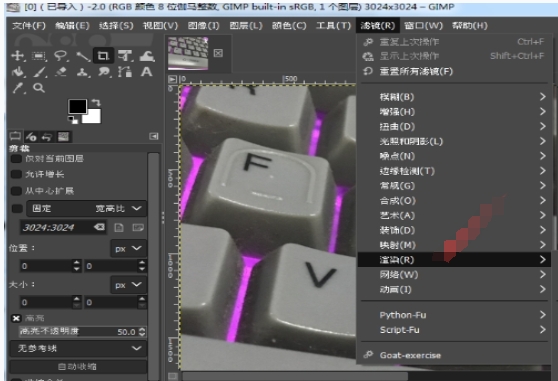The height and width of the screenshot is (381, 558).
Task: Open the 图层(L) menu
Action: (246, 26)
